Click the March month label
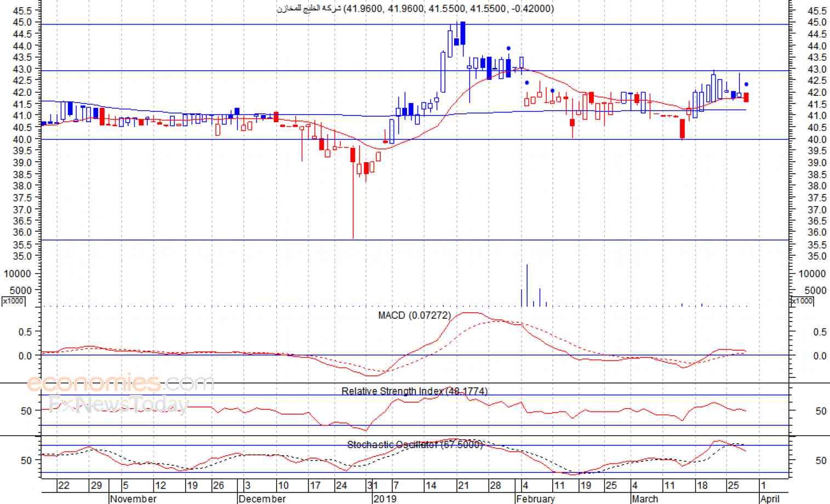Image resolution: width=830 pixels, height=504 pixels. [645, 499]
